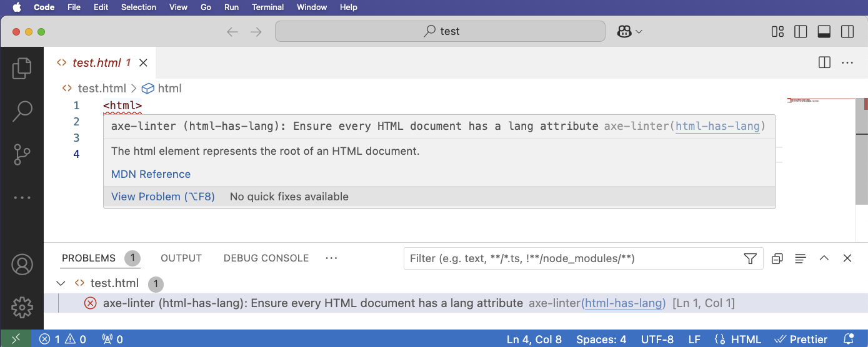The width and height of the screenshot is (868, 347).
Task: Open the Explorer view in activity bar
Action: 22,69
